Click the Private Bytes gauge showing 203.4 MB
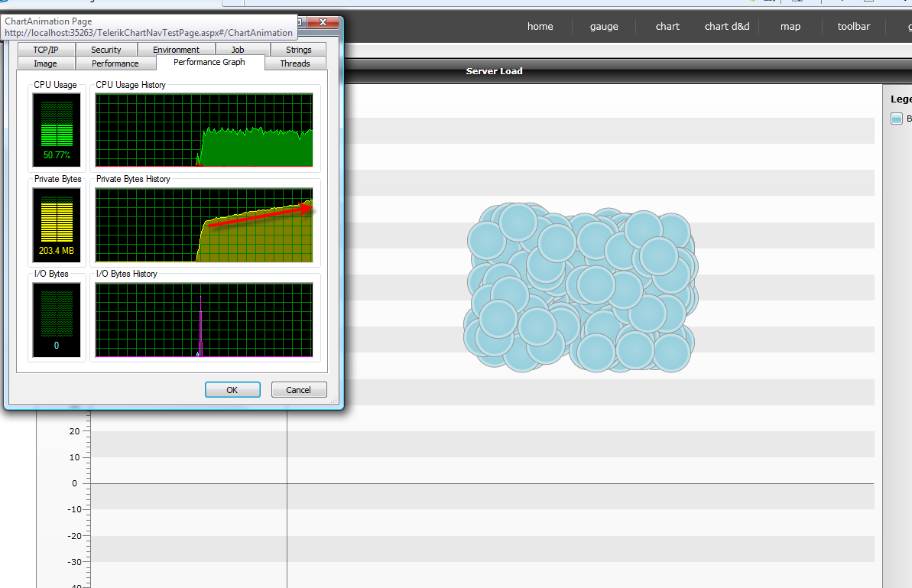 (57, 225)
